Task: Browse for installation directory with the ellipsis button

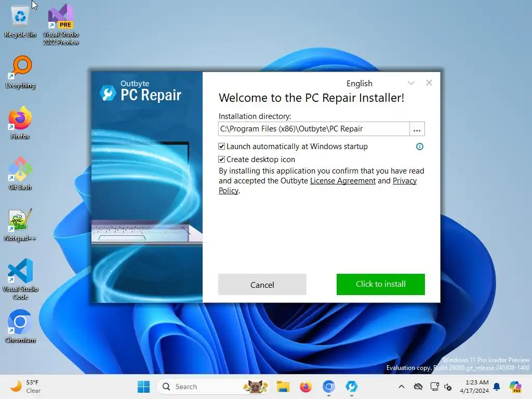Action: point(417,129)
